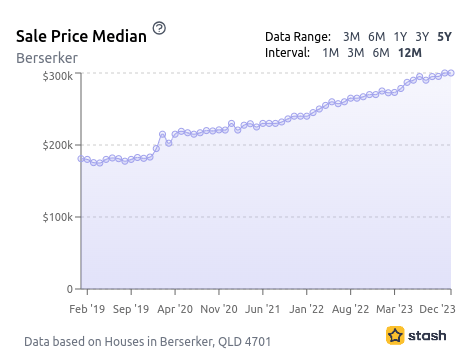Viewport: 472px width, 363px height.
Task: Select the 5Y data range
Action: 444,37
